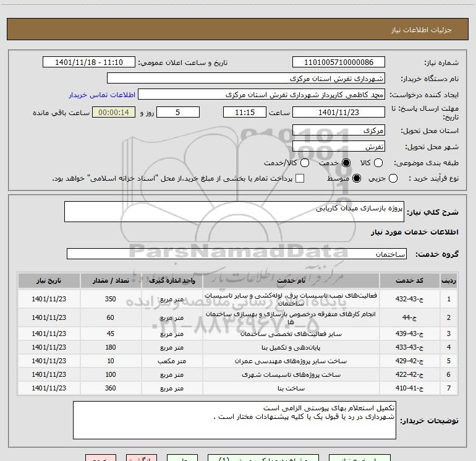Click the page title جزئیات اطلاعات نیاز
476x461 pixels.
point(422,30)
